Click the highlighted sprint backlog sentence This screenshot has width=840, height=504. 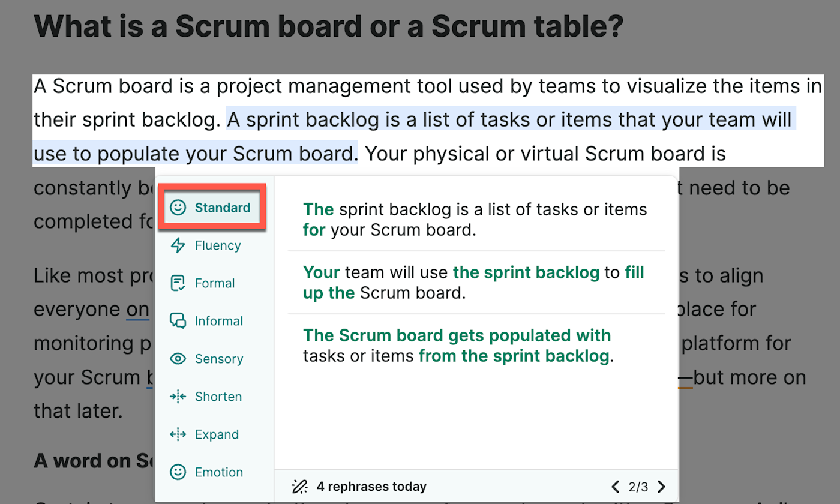click(510, 121)
